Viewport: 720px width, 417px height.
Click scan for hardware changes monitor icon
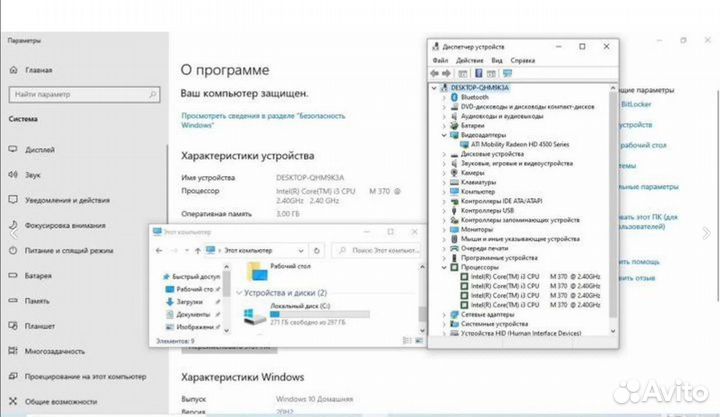coord(507,73)
